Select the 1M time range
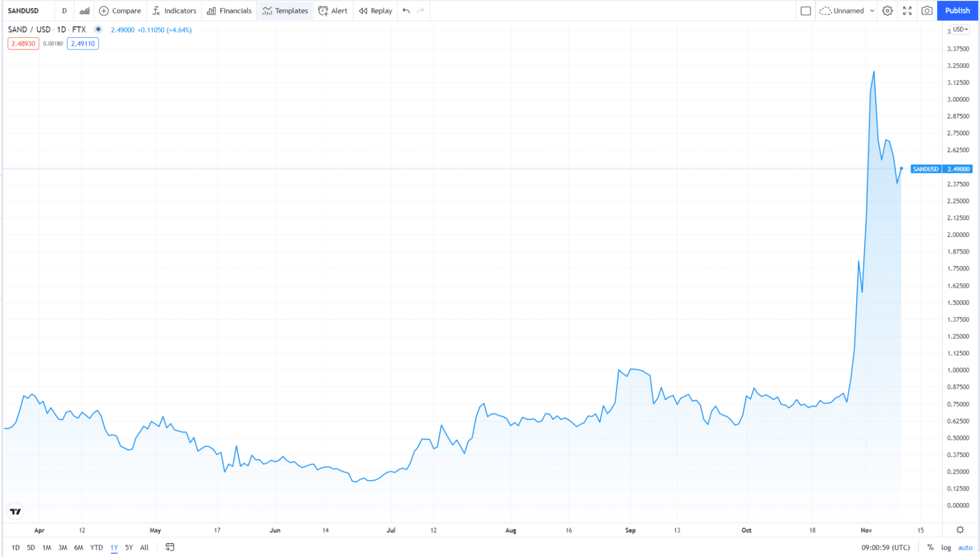This screenshot has width=980, height=557. tap(47, 548)
